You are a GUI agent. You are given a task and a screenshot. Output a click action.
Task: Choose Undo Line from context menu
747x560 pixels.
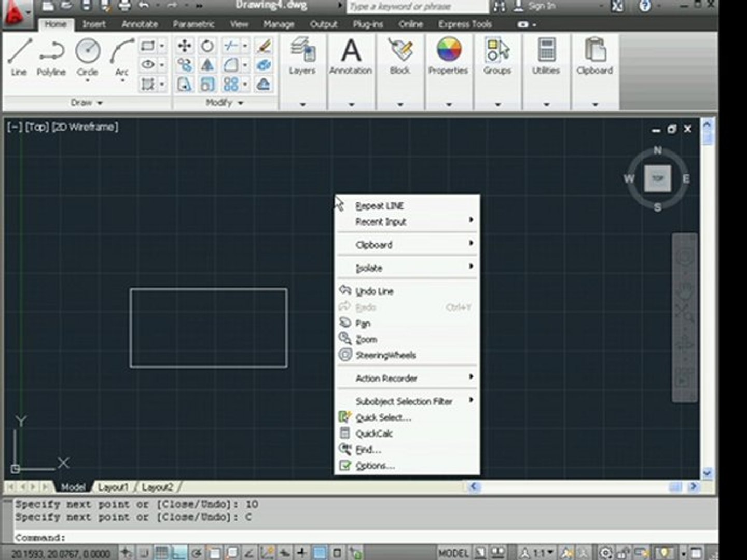tap(407, 291)
